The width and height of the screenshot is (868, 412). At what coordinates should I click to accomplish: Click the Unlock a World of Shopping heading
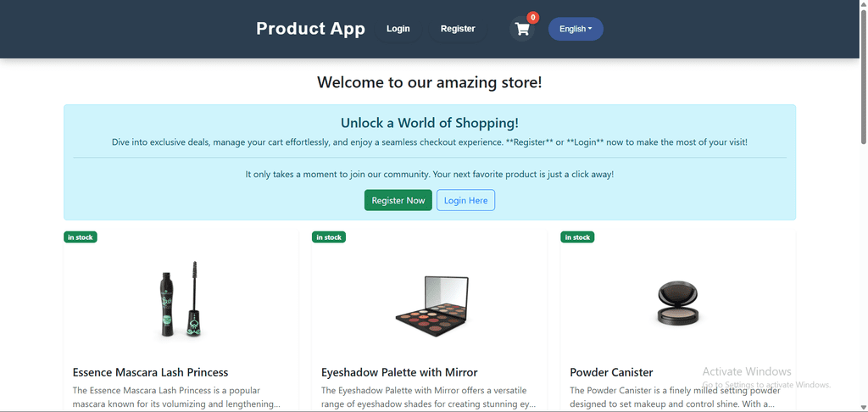[430, 123]
